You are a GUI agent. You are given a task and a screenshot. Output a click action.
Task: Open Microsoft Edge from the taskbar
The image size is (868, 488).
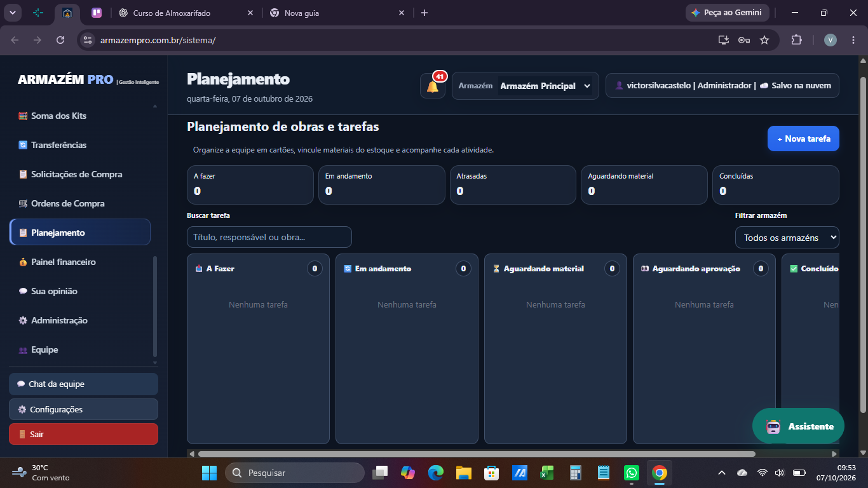(435, 473)
